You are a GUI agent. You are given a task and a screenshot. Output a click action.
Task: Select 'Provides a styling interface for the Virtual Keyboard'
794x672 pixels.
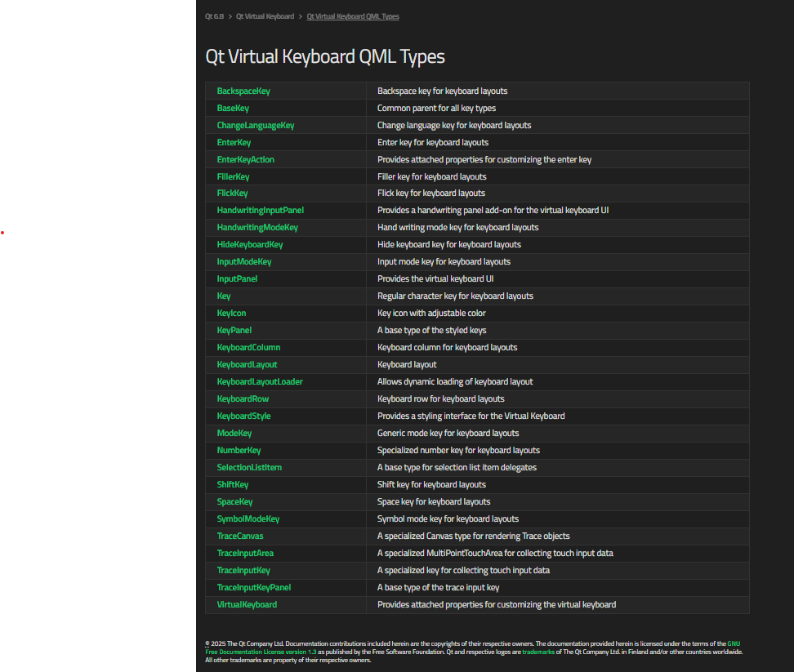click(471, 416)
